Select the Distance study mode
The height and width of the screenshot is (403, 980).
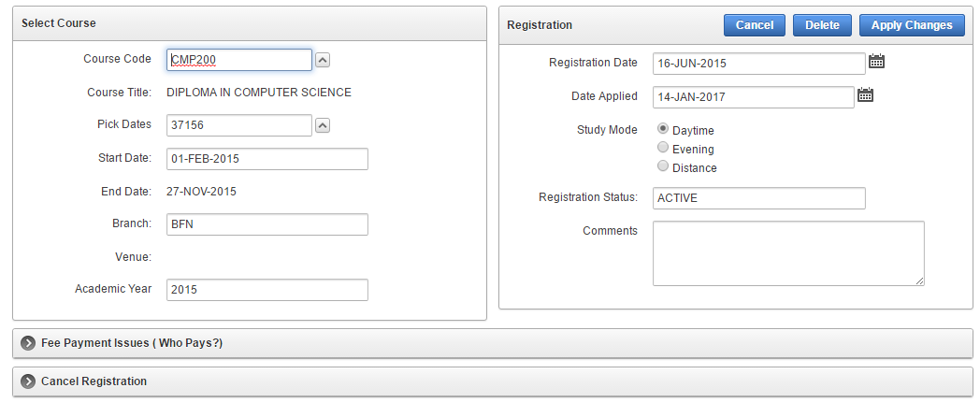[663, 166]
